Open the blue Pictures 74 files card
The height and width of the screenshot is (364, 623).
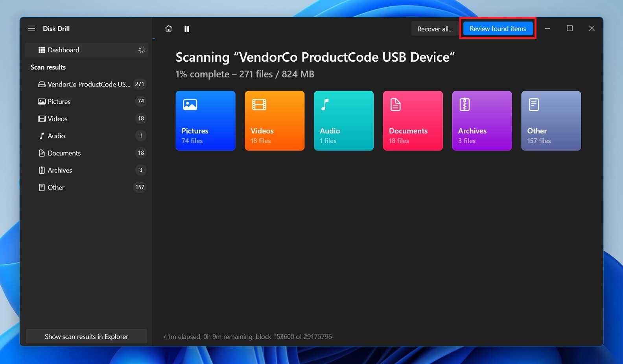pos(205,121)
